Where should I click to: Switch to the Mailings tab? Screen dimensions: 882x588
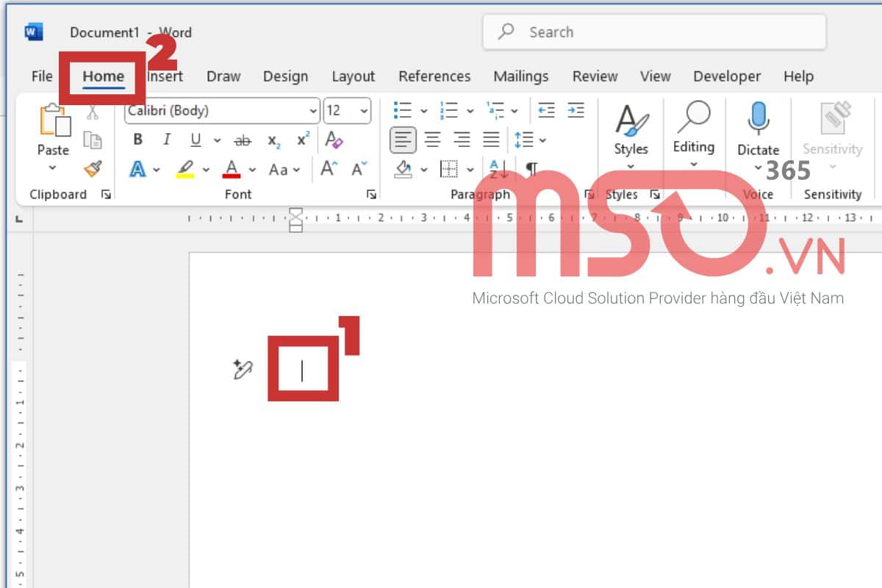[521, 76]
